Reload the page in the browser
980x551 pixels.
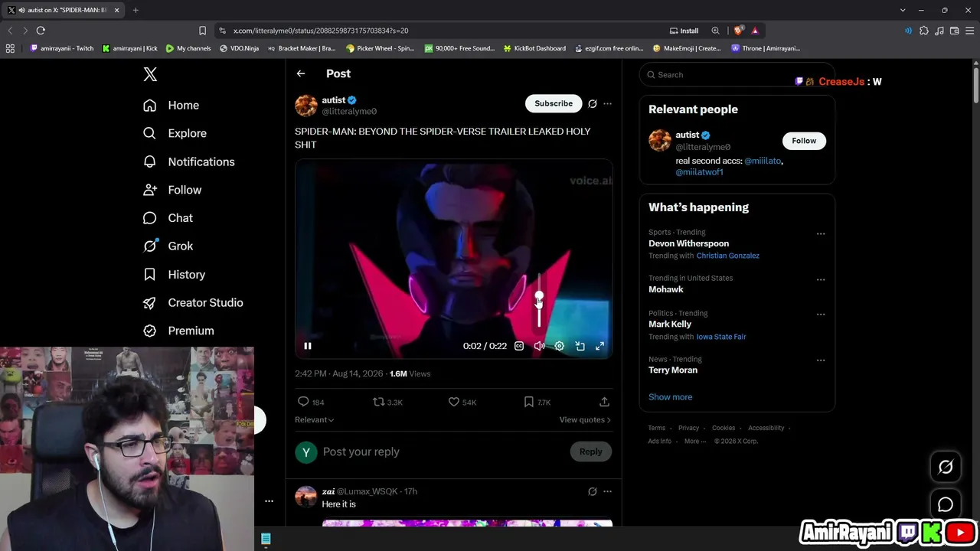click(x=41, y=31)
